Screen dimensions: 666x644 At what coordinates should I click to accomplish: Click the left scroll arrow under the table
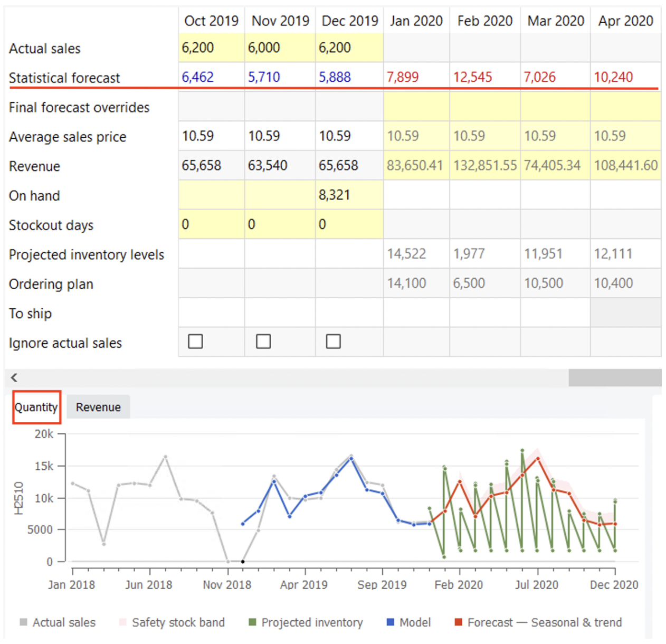click(14, 377)
